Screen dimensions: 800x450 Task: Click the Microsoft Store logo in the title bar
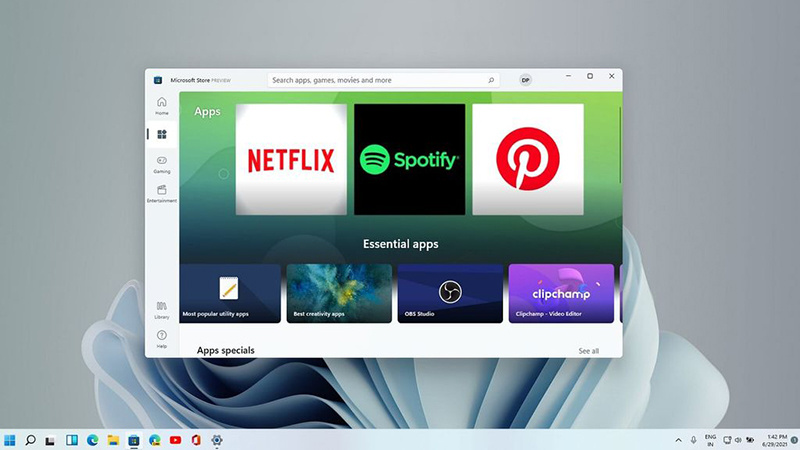pyautogui.click(x=158, y=80)
